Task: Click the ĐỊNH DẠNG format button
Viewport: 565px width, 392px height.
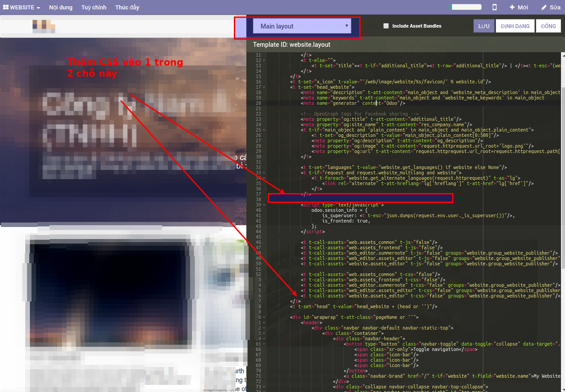Action: 515,26
